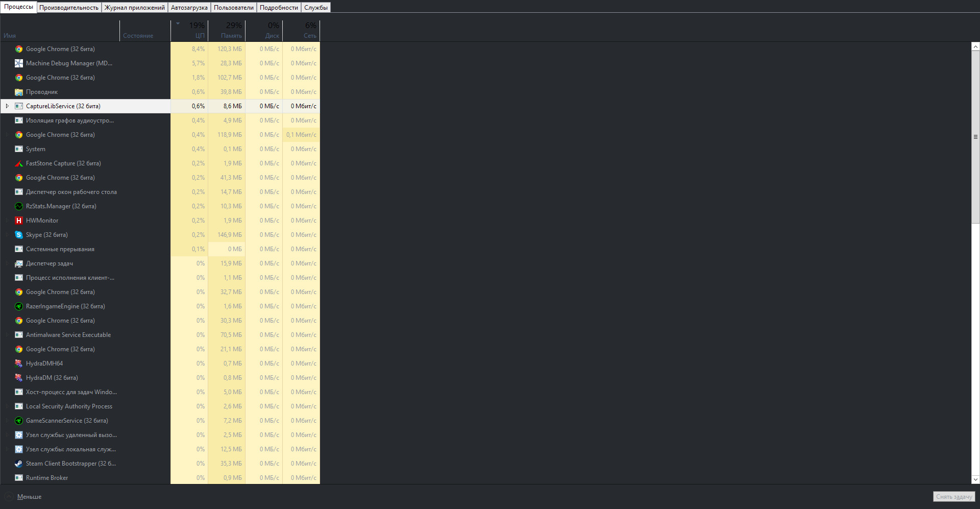Click the Steam Client Bootstrapper icon
Viewport: 980px width, 509px height.
(19, 464)
